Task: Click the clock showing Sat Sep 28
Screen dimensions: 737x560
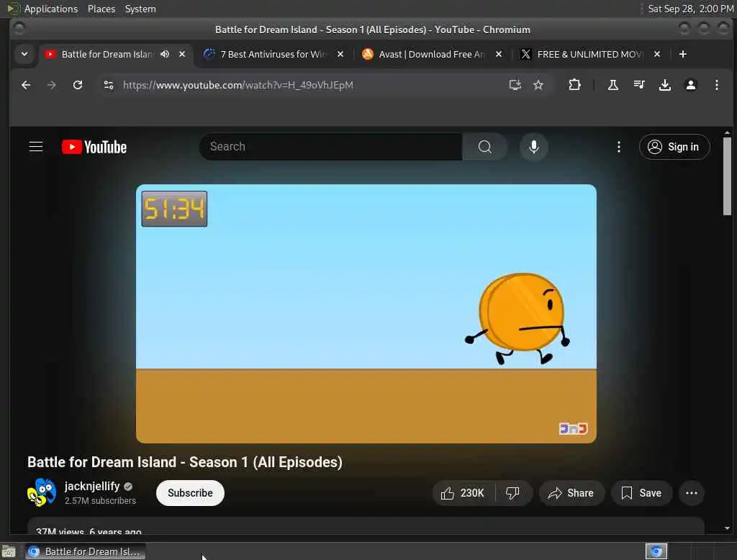Action: tap(690, 9)
